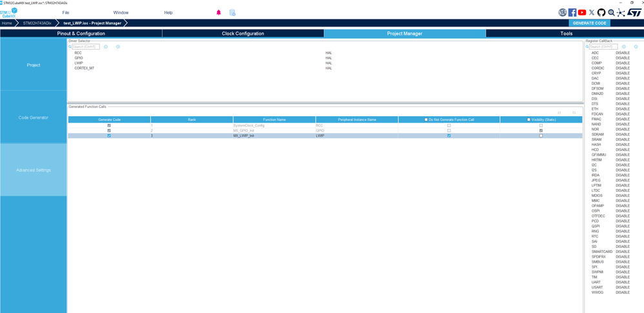The height and width of the screenshot is (313, 644).
Task: Click the magnifier search-globe icon in header
Action: [x=612, y=13]
